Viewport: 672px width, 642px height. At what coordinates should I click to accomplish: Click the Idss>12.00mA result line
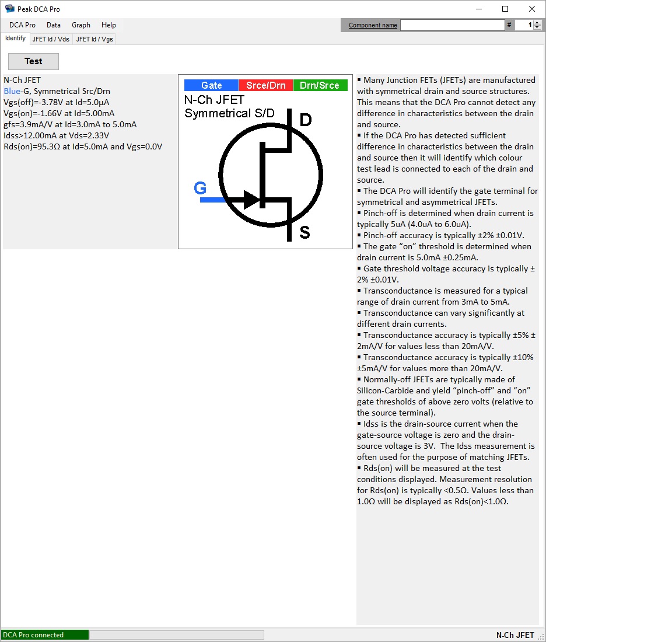click(x=56, y=135)
